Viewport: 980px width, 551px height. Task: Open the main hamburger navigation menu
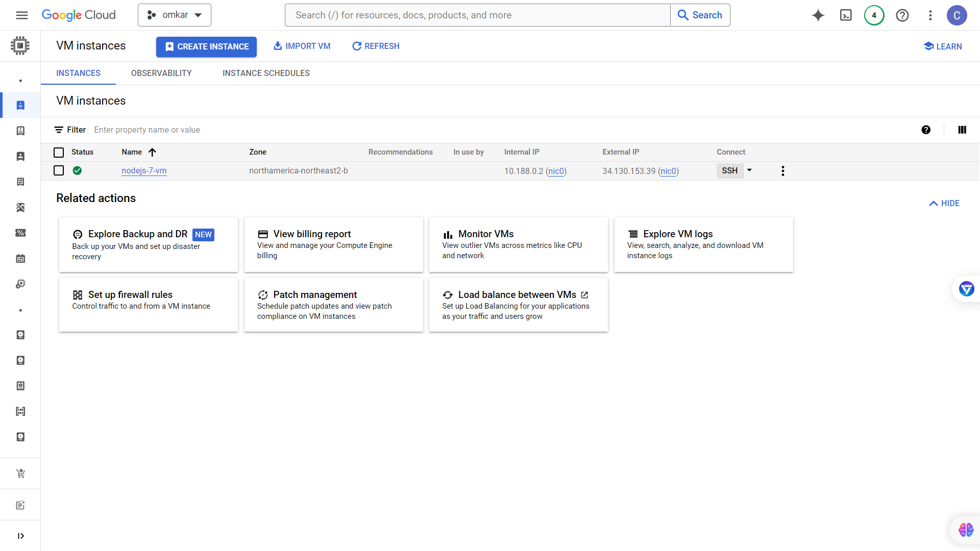coord(22,15)
